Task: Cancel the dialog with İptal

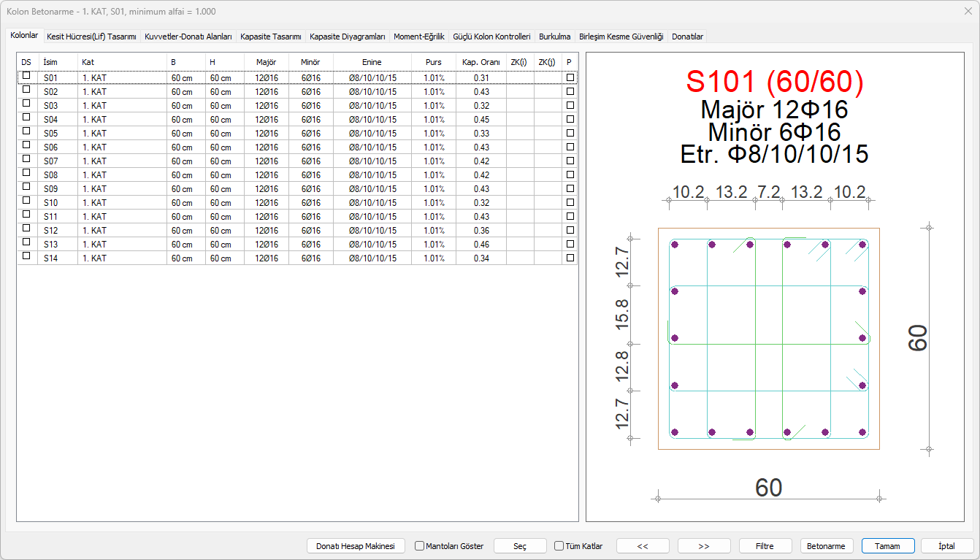Action: click(947, 546)
